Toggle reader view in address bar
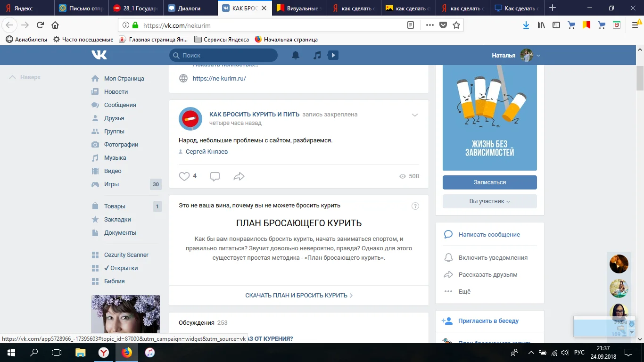 tap(411, 25)
